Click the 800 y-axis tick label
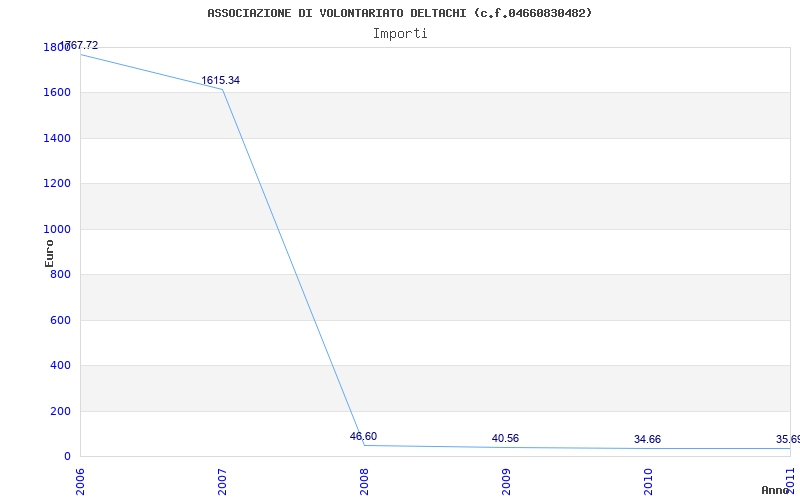 [x=60, y=274]
